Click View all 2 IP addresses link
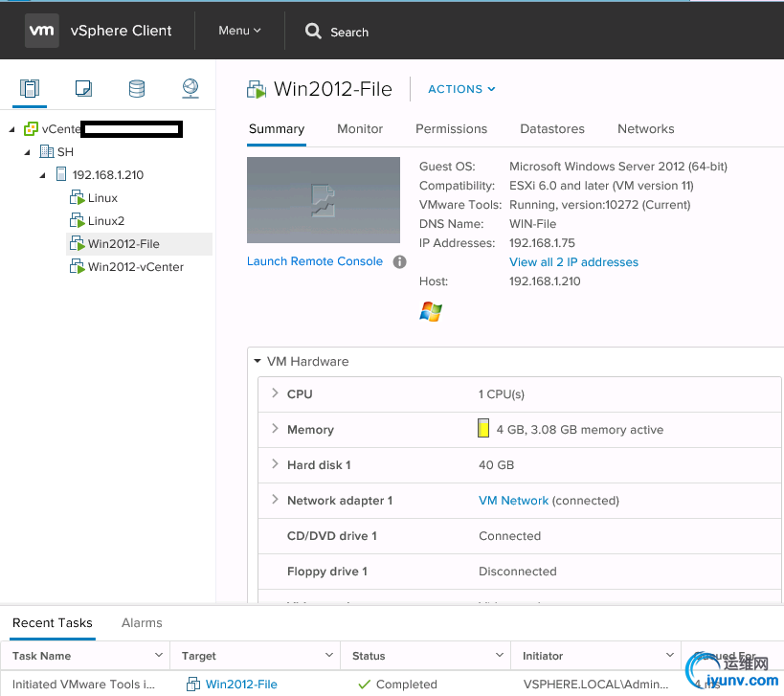Image resolution: width=784 pixels, height=696 pixels. (573, 262)
